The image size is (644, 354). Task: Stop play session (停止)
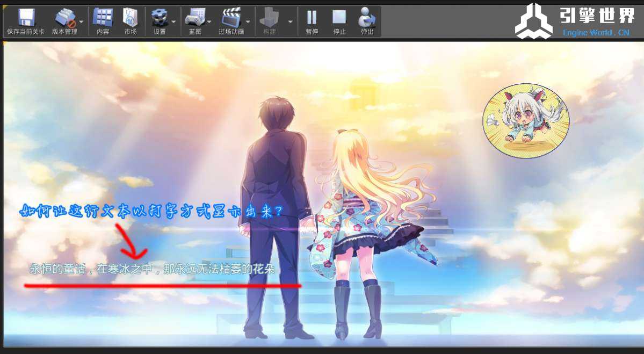click(x=339, y=22)
